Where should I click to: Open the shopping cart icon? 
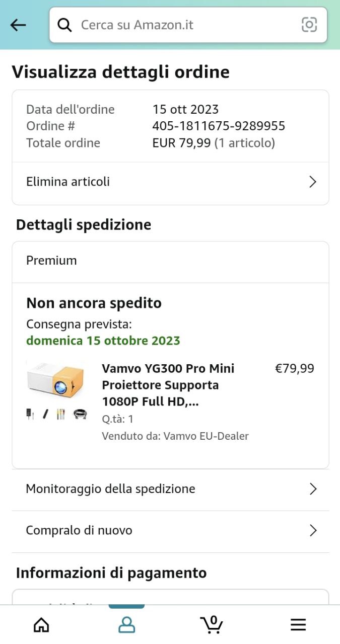click(212, 624)
